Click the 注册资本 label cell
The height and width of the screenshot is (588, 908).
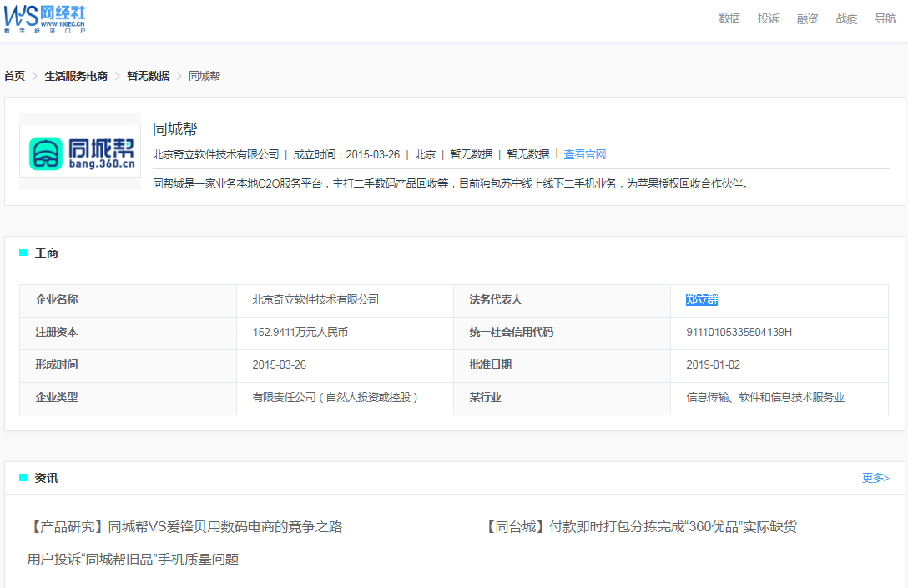(128, 332)
